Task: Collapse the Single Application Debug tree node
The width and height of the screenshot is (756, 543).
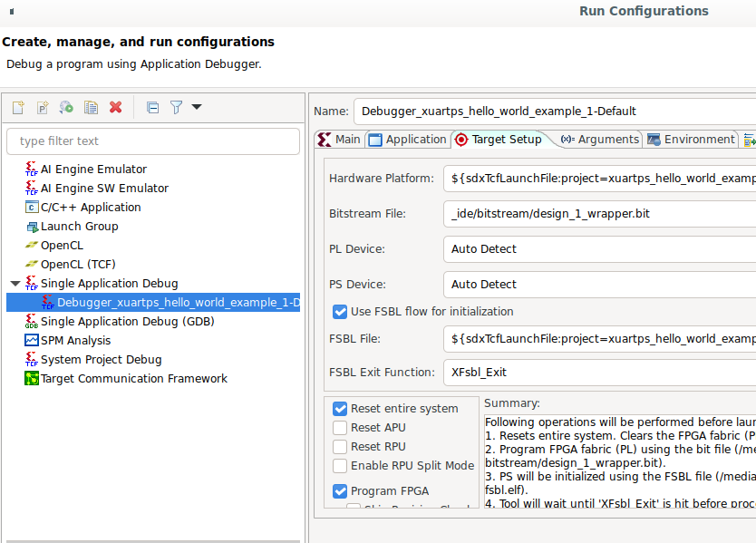Action: click(x=15, y=284)
